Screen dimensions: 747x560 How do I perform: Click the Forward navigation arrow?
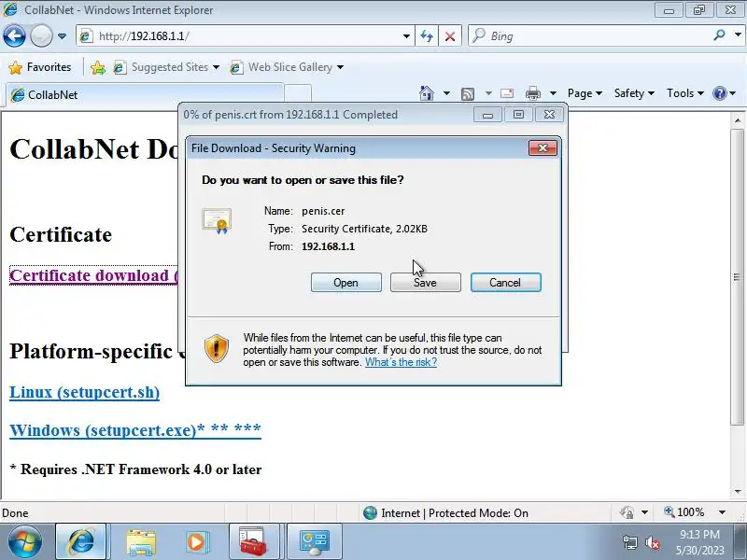[x=41, y=35]
